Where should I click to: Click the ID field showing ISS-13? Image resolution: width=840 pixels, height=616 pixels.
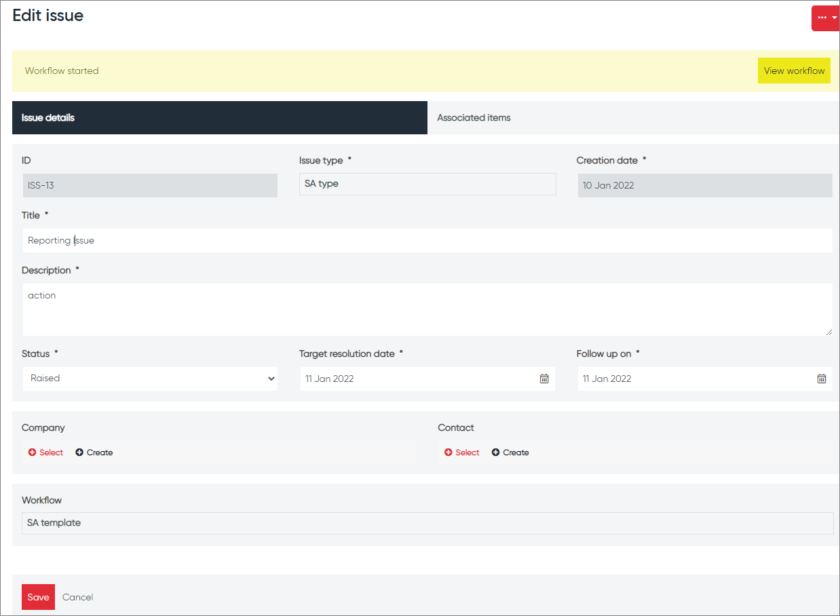tap(150, 185)
